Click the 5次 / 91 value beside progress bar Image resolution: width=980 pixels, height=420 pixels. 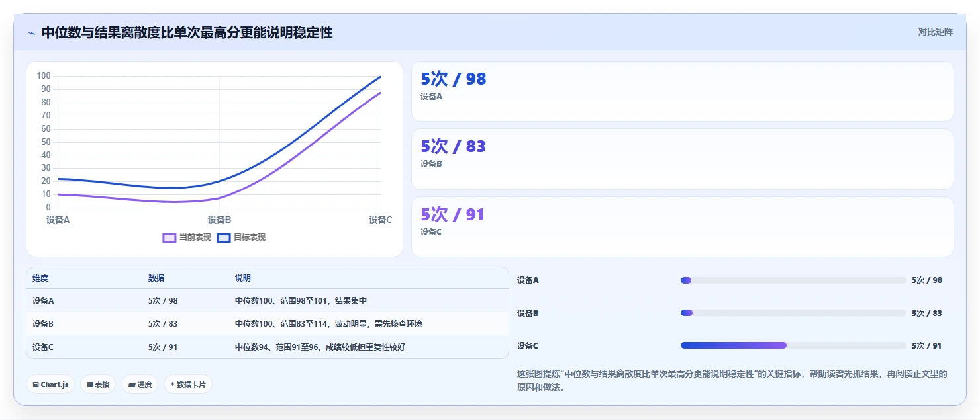pyautogui.click(x=927, y=345)
